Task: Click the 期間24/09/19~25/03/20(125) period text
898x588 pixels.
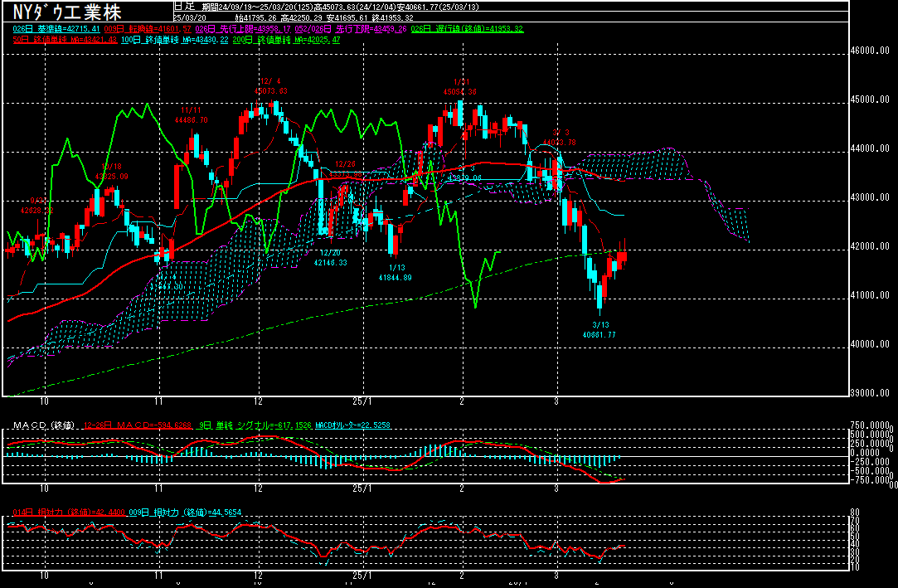Action: click(x=257, y=7)
